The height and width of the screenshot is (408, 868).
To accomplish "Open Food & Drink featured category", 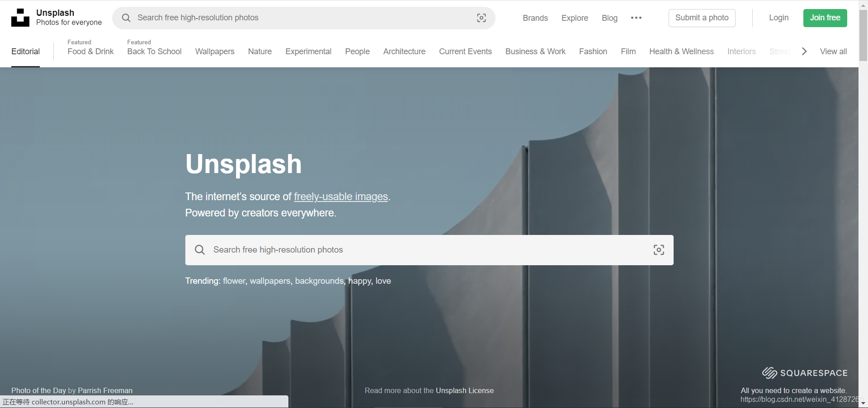I will click(x=90, y=52).
